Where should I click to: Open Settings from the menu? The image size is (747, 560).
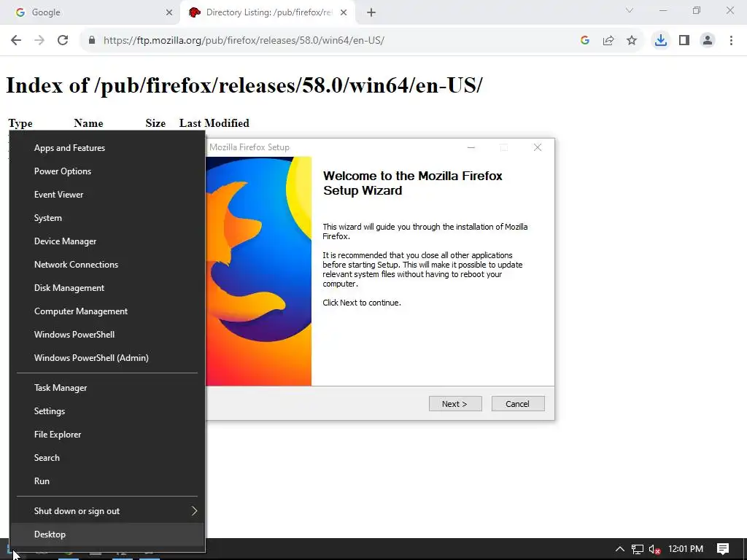[x=108, y=411]
